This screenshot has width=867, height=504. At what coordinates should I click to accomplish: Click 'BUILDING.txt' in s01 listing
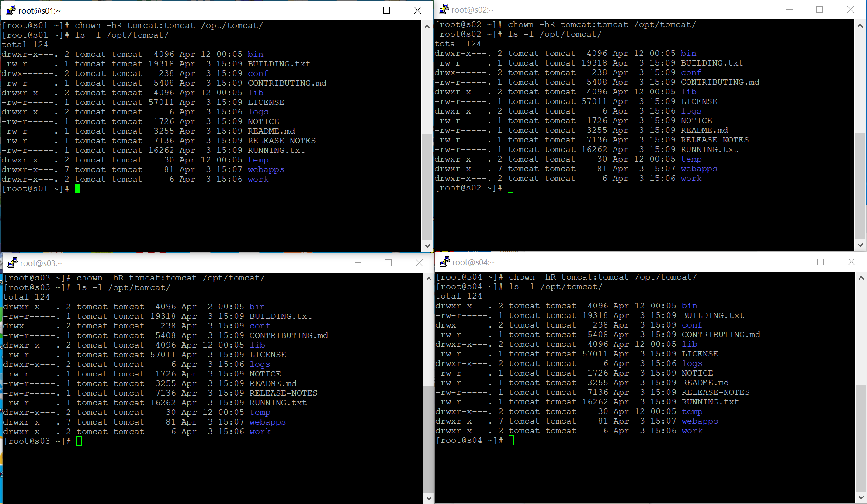(279, 64)
